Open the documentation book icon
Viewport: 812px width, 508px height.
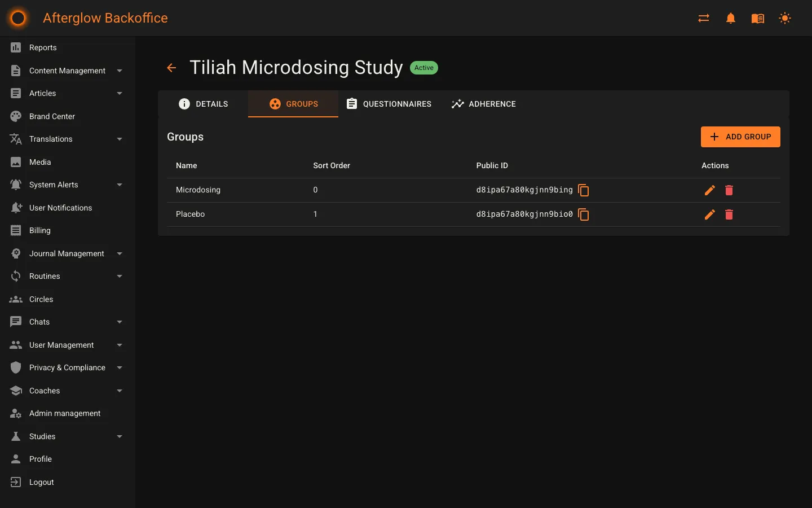click(758, 18)
